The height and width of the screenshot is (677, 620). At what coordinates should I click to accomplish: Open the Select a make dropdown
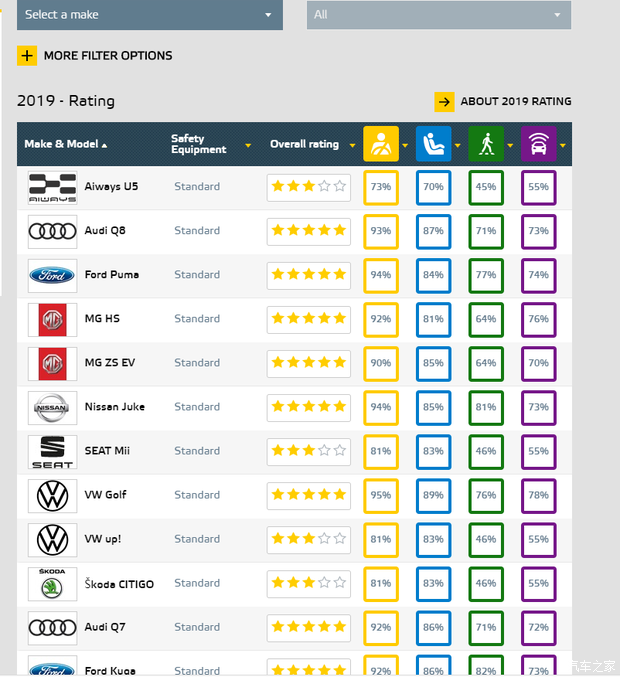click(147, 15)
